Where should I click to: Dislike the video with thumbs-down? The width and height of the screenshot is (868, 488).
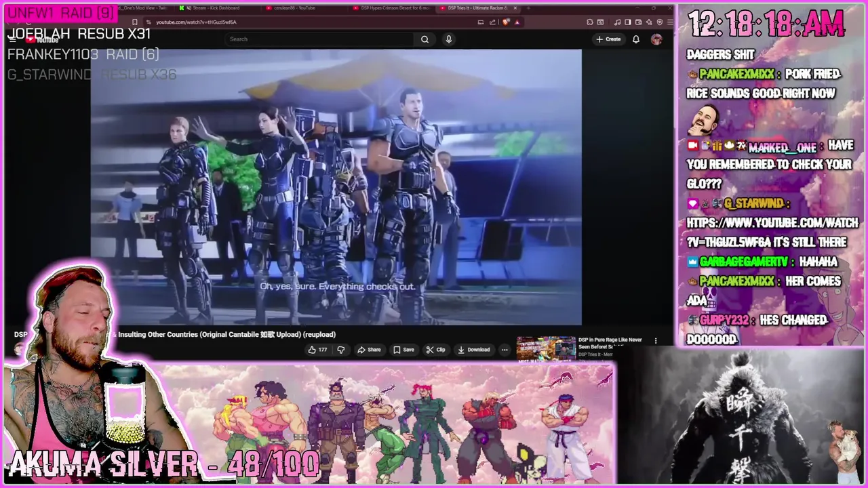point(341,350)
